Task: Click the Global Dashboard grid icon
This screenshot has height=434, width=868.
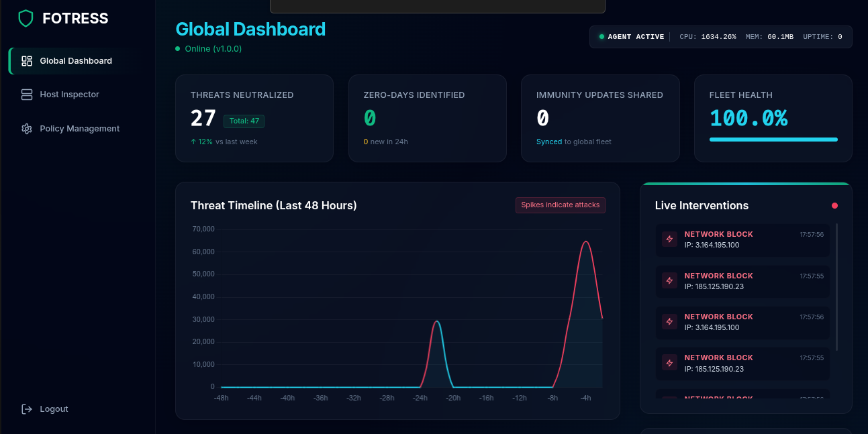Action: (x=27, y=61)
